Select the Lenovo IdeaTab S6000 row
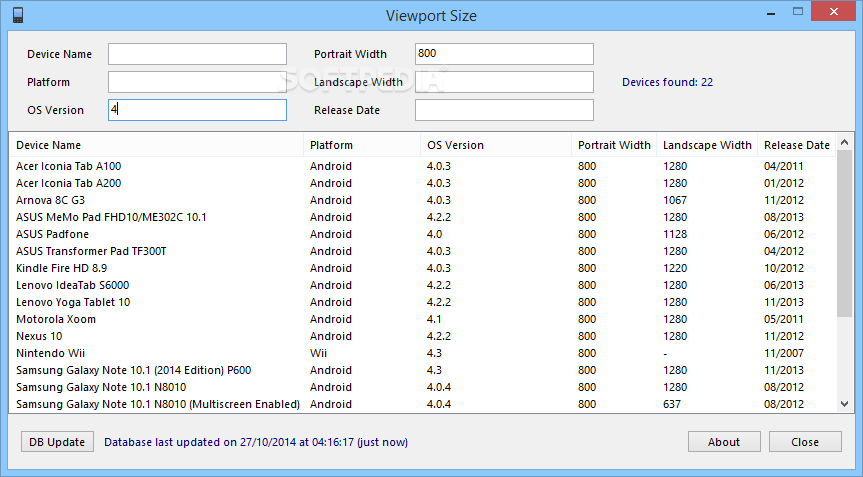 coord(423,286)
